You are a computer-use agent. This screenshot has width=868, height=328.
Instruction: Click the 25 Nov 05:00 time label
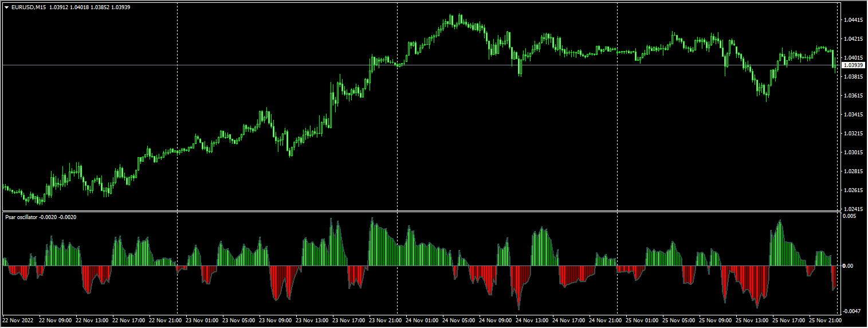point(679,321)
